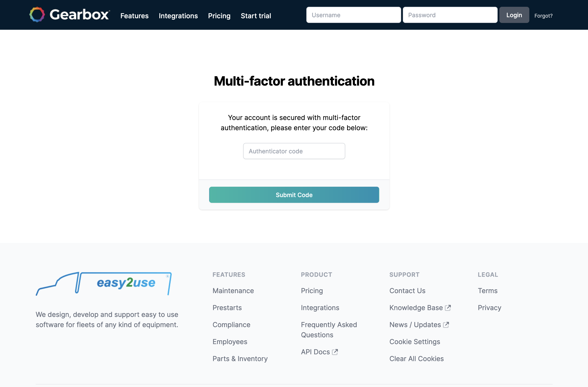Click the Password field

click(x=450, y=15)
